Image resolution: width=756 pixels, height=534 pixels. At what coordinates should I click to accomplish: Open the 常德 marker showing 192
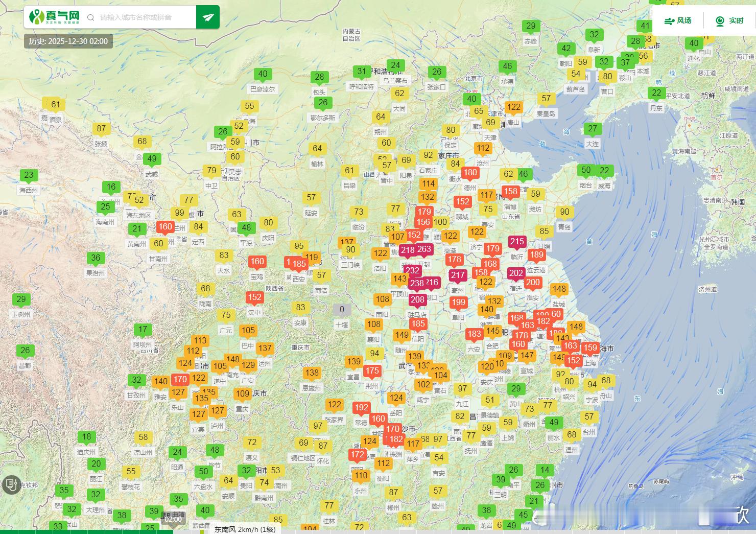tap(361, 408)
